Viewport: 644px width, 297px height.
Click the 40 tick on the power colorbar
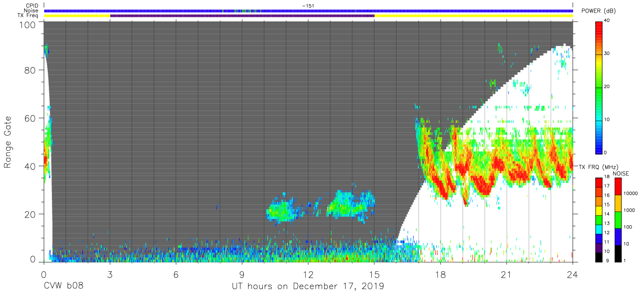pos(607,20)
